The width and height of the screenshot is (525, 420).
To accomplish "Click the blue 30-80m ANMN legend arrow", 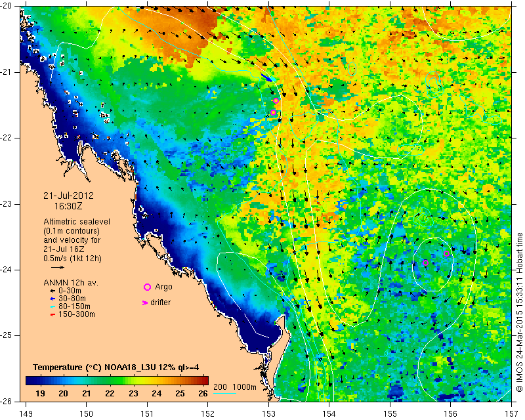I will click(52, 299).
